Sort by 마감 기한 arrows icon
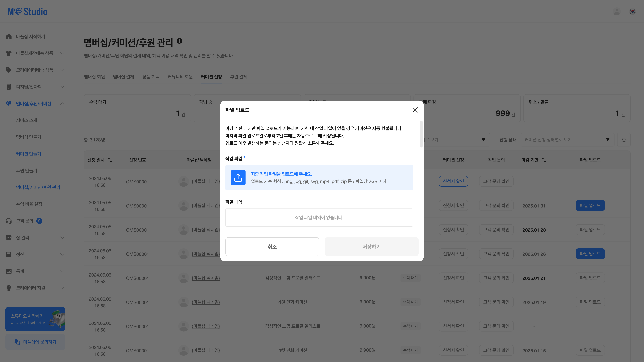This screenshot has width=644, height=362. [544, 160]
